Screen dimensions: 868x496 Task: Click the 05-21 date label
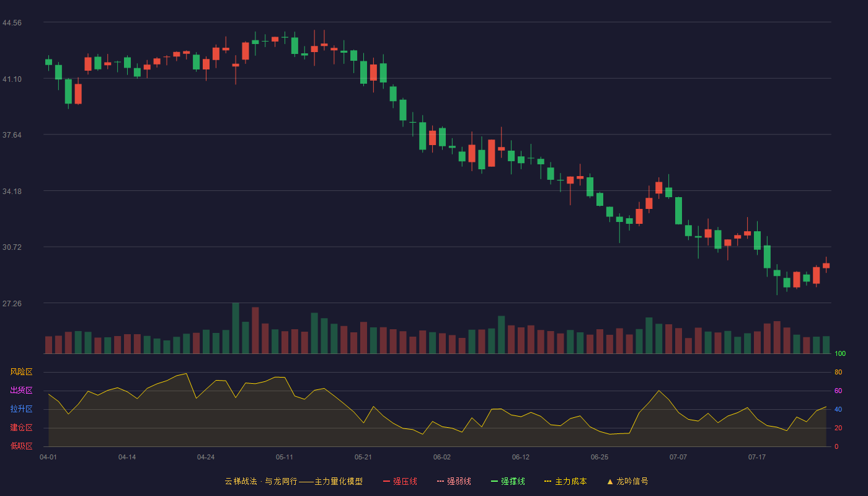[x=363, y=457]
